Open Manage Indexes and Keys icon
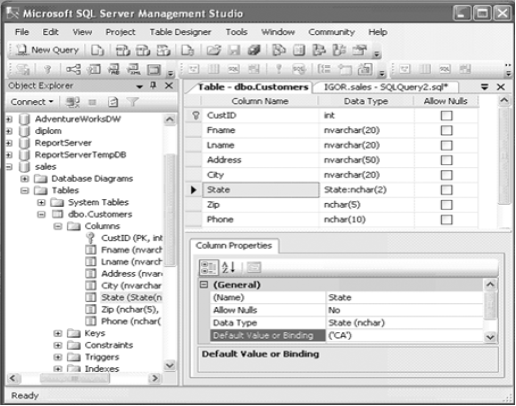This screenshot has width=516, height=406. point(94,70)
